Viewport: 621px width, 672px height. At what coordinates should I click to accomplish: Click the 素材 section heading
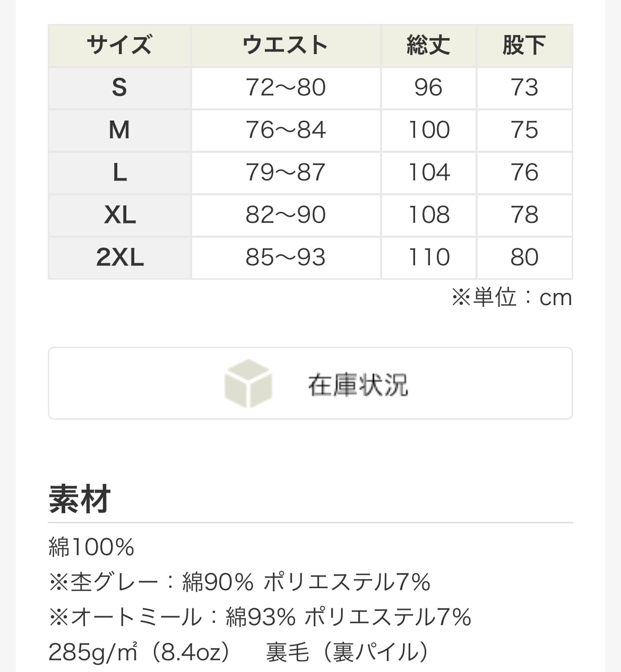80,499
